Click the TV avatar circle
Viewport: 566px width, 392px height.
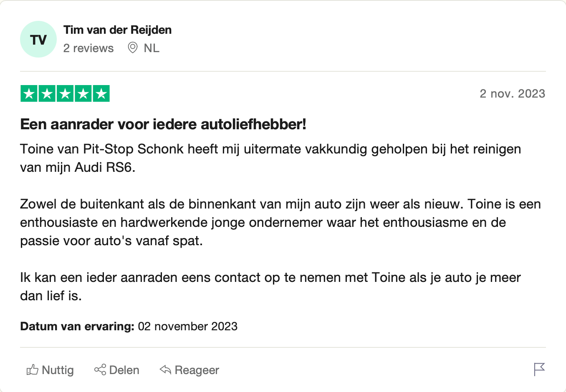(38, 39)
